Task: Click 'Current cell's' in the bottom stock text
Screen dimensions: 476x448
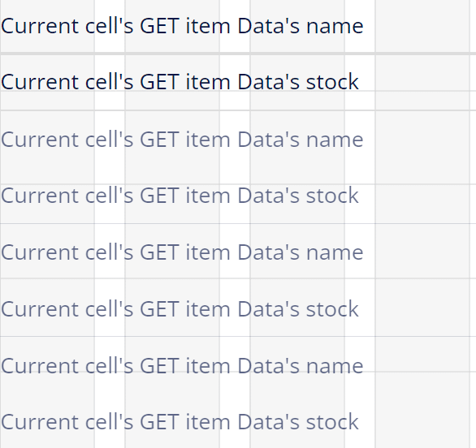Action: pyautogui.click(x=67, y=422)
